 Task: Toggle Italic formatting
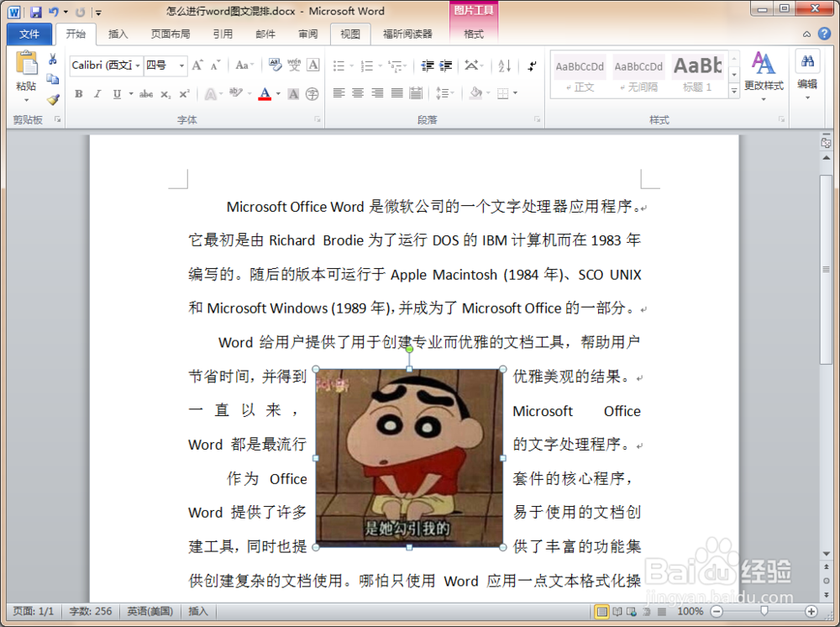97,94
